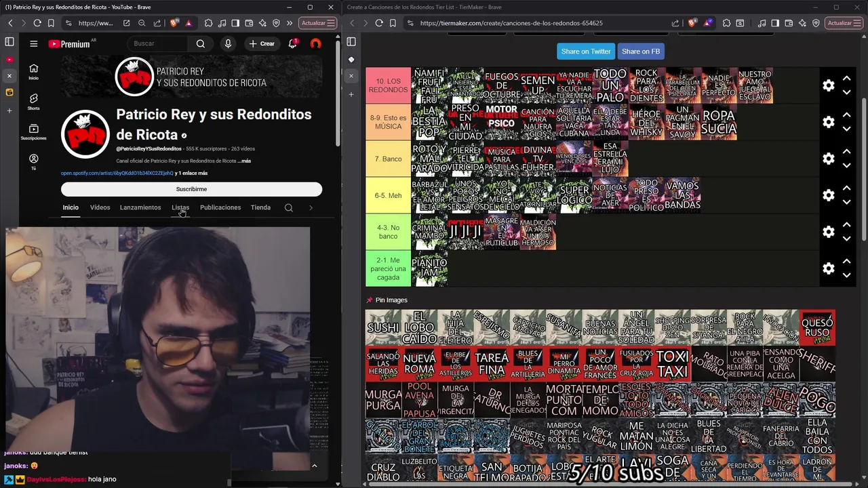Open settings gear for Meh tier
868x488 pixels.
click(x=828, y=195)
